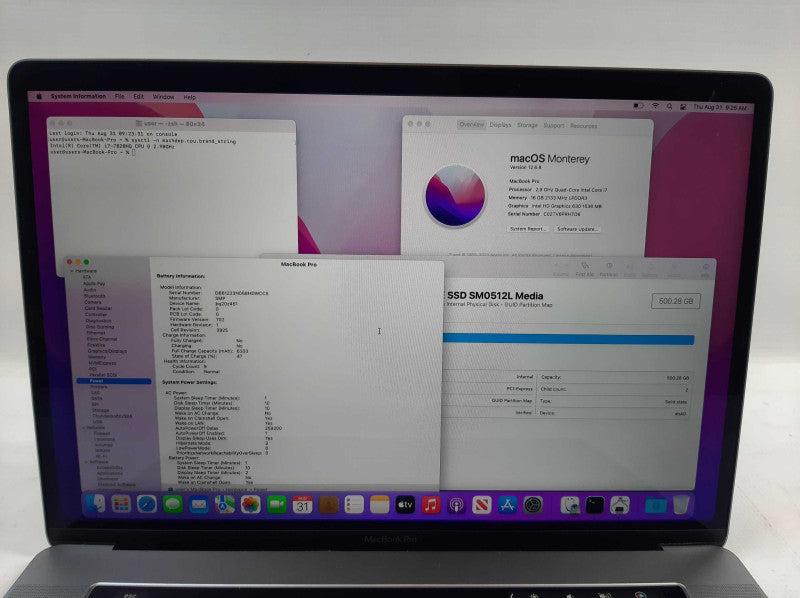Open Podcasts in the Dock

[457, 505]
